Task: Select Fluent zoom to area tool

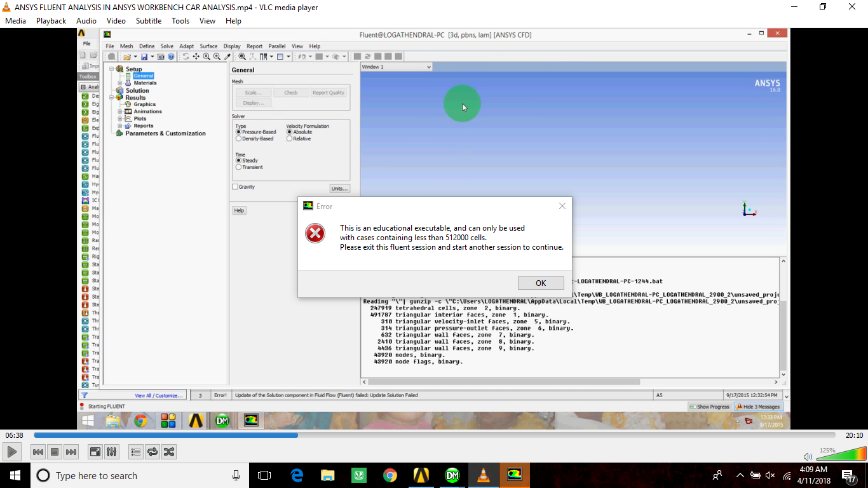Action: 217,57
